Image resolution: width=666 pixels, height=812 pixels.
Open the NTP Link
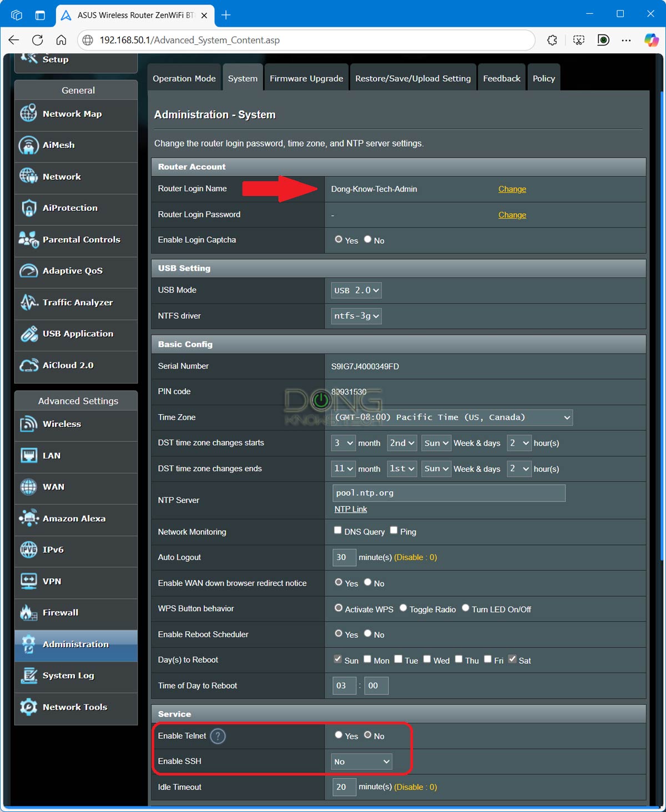pyautogui.click(x=350, y=509)
